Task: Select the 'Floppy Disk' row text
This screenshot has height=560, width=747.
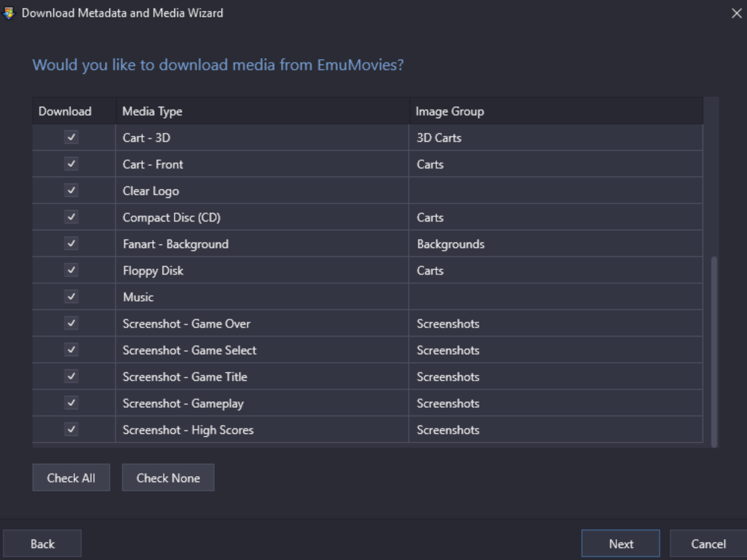Action: tap(153, 271)
